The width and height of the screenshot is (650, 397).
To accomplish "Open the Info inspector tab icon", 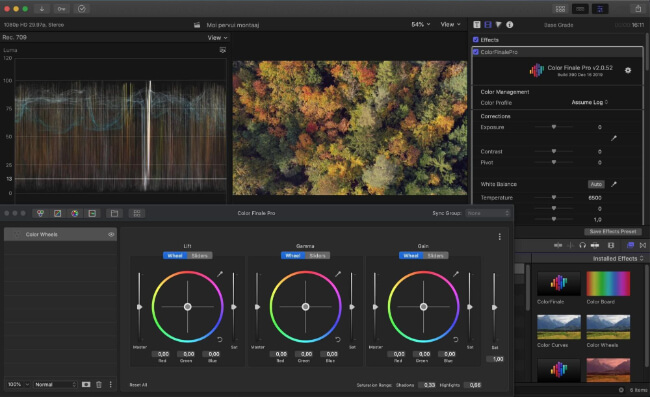I will point(509,25).
